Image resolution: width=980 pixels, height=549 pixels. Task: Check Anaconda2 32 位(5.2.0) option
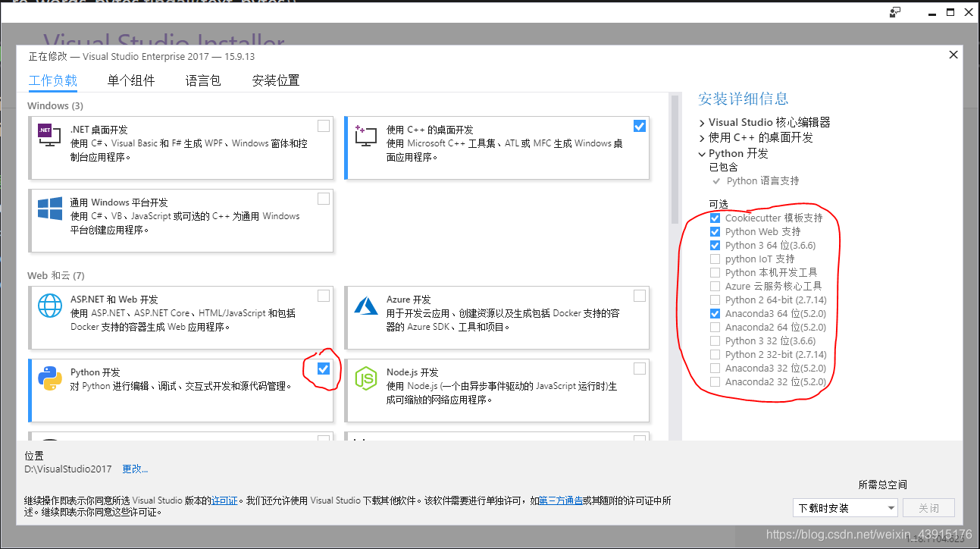click(x=715, y=382)
